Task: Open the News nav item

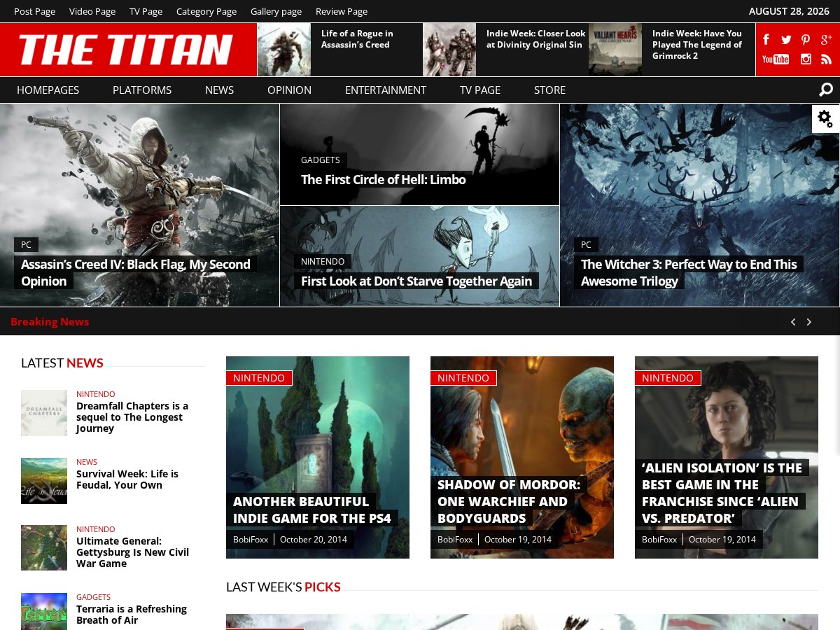Action: (219, 90)
